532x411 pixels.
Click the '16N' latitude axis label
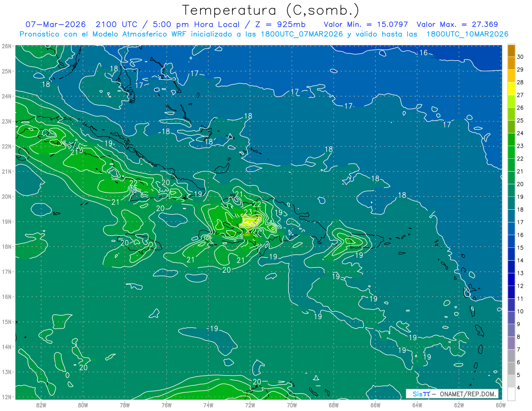[7, 297]
